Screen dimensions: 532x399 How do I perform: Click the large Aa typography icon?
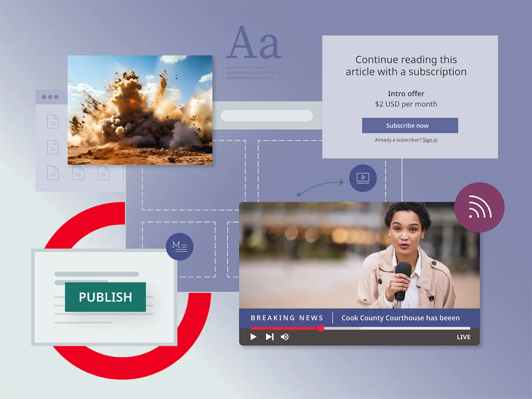[253, 45]
